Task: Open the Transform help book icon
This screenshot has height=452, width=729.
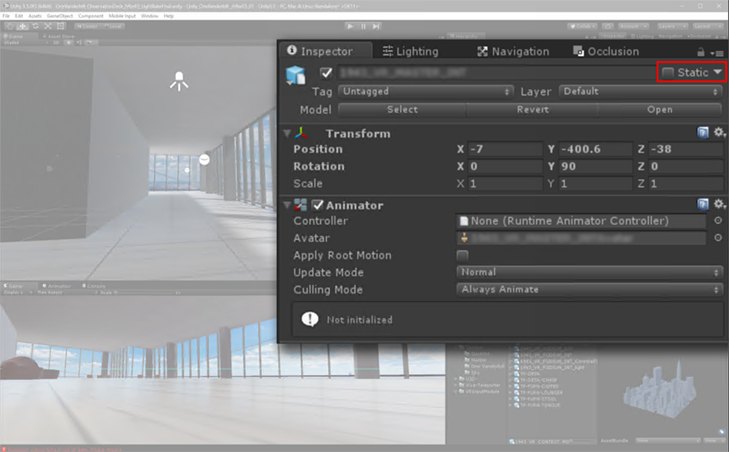Action: [703, 133]
